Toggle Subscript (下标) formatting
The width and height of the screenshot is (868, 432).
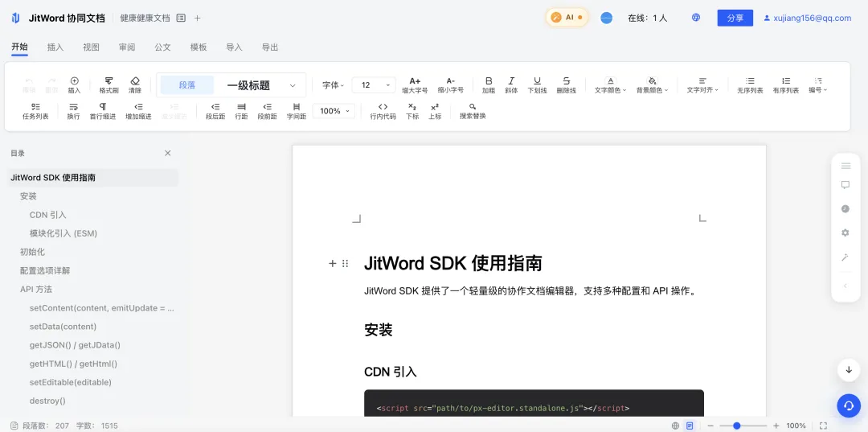coord(412,111)
